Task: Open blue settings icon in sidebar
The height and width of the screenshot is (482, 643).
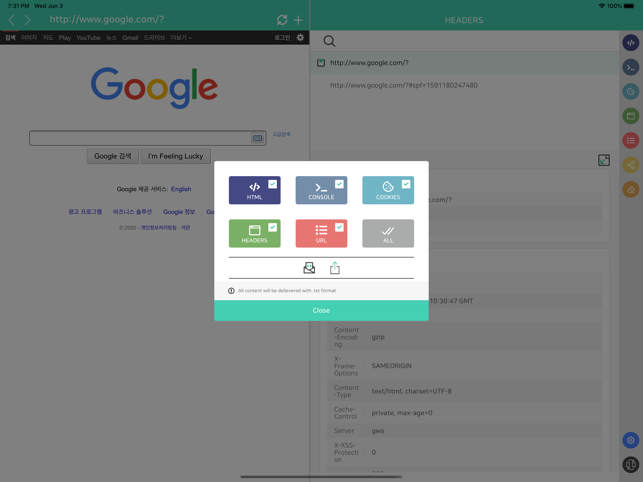Action: (x=631, y=440)
